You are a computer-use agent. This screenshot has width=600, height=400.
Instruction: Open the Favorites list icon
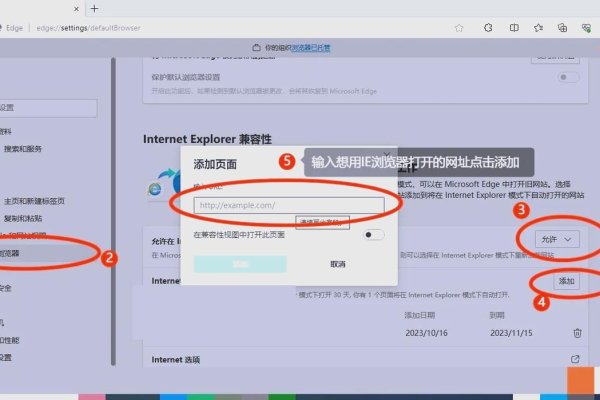pyautogui.click(x=538, y=28)
